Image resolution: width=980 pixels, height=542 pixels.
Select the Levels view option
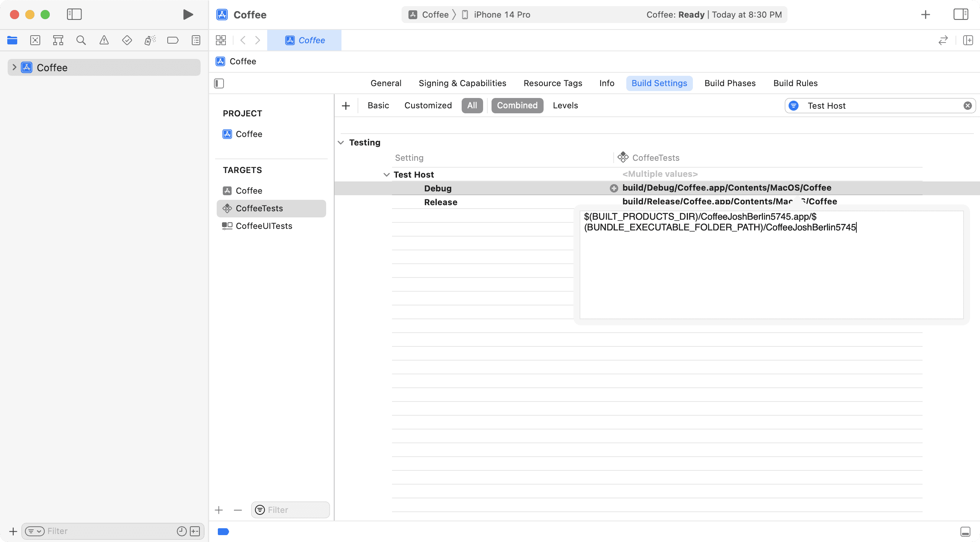pyautogui.click(x=565, y=106)
